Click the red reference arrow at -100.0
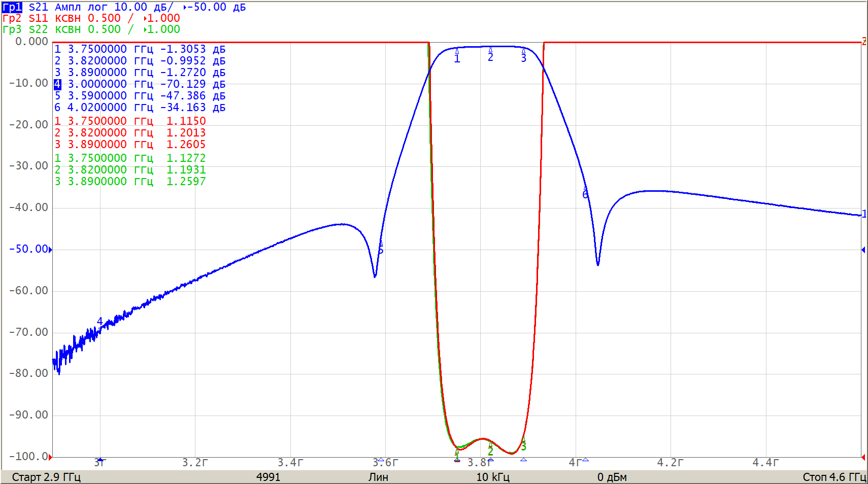Viewport: 868px width, 484px height. coord(50,457)
